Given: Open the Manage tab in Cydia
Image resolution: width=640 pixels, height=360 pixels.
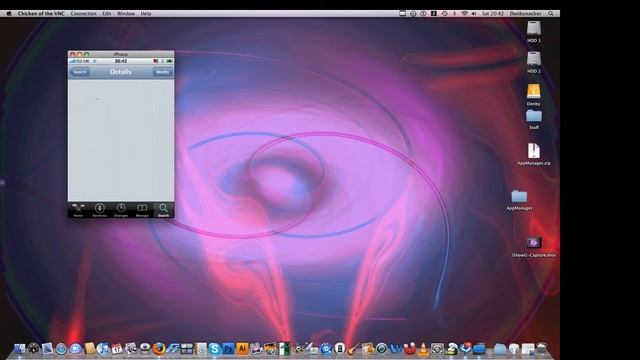Looking at the screenshot, I should (142, 210).
